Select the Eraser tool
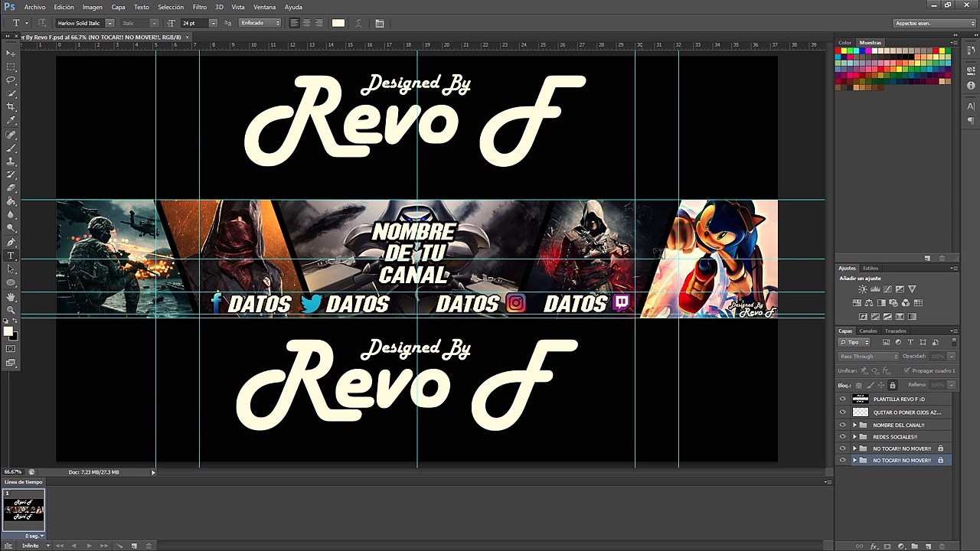The height and width of the screenshot is (551, 980). coord(11,188)
